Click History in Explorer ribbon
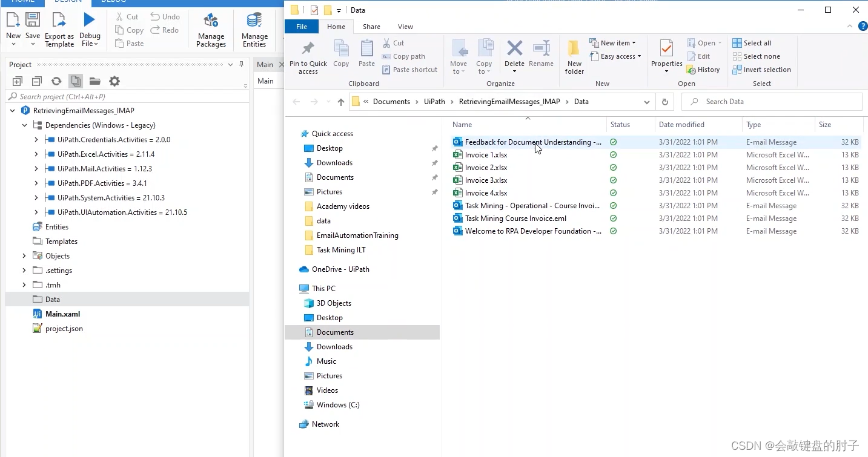This screenshot has width=868, height=457. coord(703,70)
